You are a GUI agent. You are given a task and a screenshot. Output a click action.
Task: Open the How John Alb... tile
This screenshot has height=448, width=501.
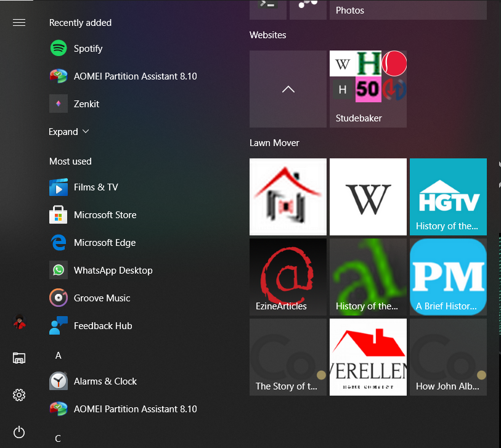click(x=448, y=357)
